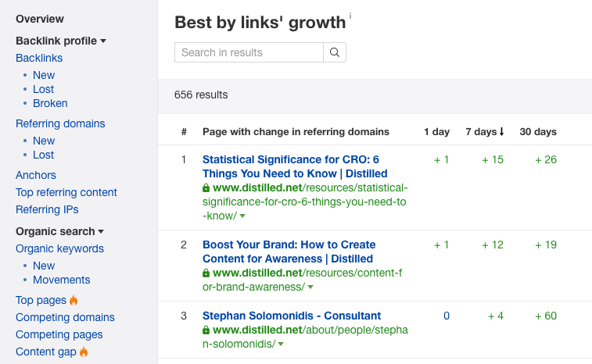Click the +1 one-day value for Statistical Significance
Viewport: 592px width, 364px height.
(441, 160)
